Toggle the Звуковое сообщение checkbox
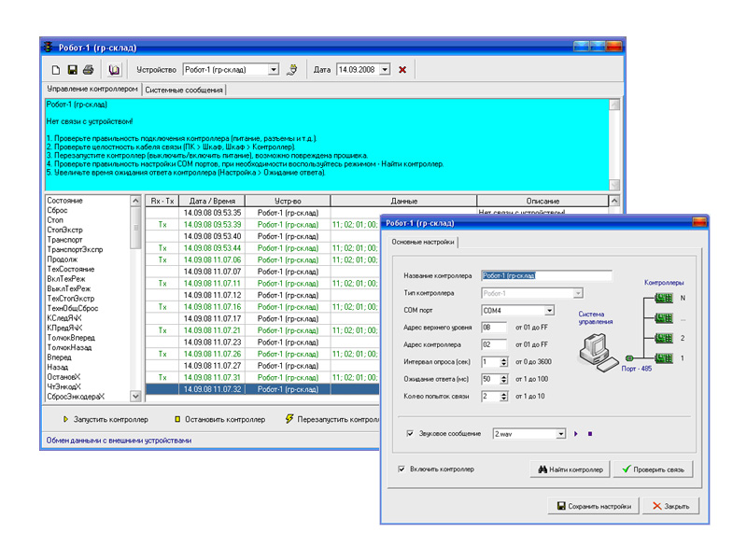 pyautogui.click(x=411, y=434)
